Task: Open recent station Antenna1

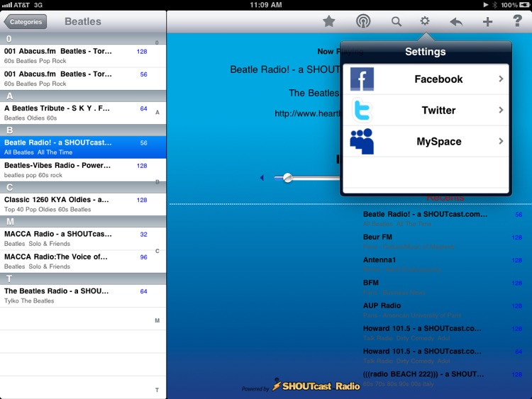Action: tap(443, 264)
